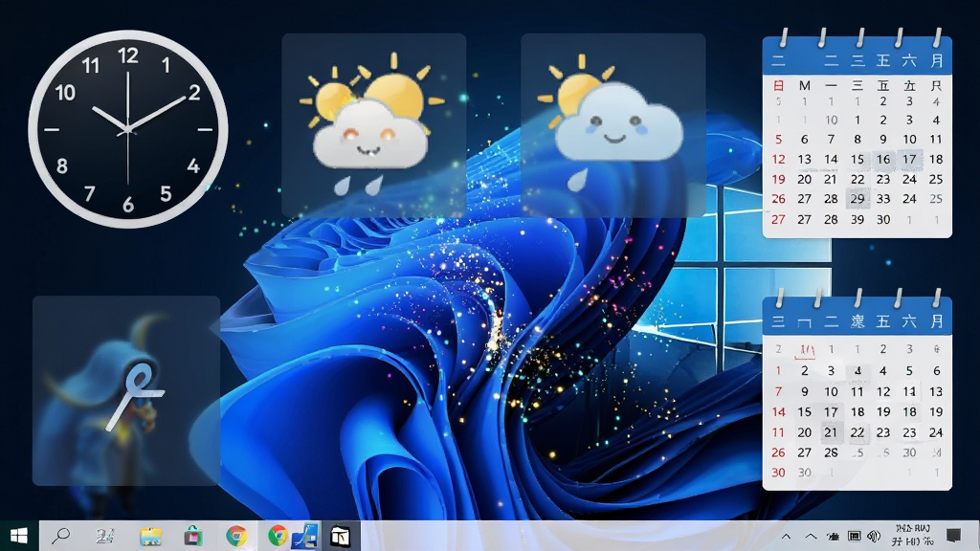Choose date 22 in the lower calendar
This screenshot has height=551, width=980.
857,432
